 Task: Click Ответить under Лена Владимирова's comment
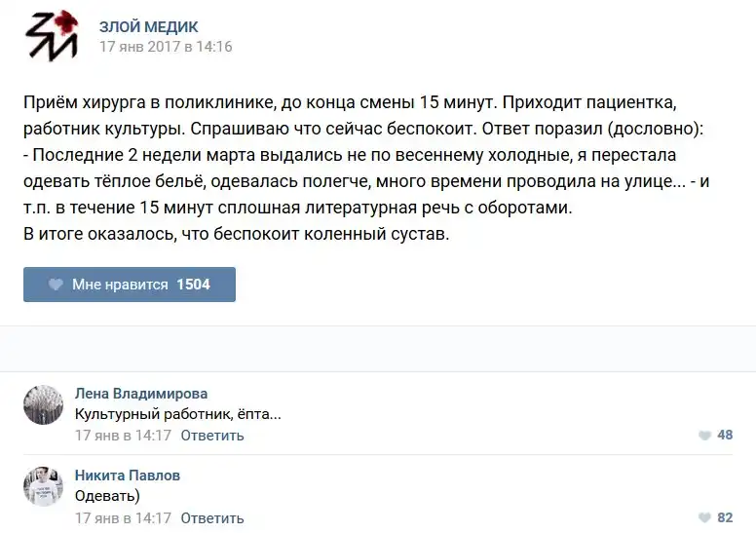[212, 436]
